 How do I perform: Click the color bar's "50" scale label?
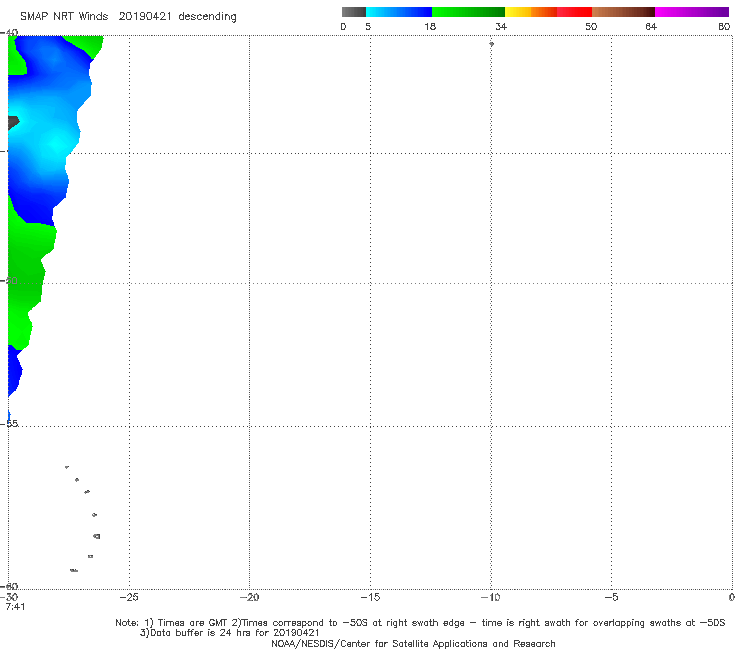(x=591, y=26)
